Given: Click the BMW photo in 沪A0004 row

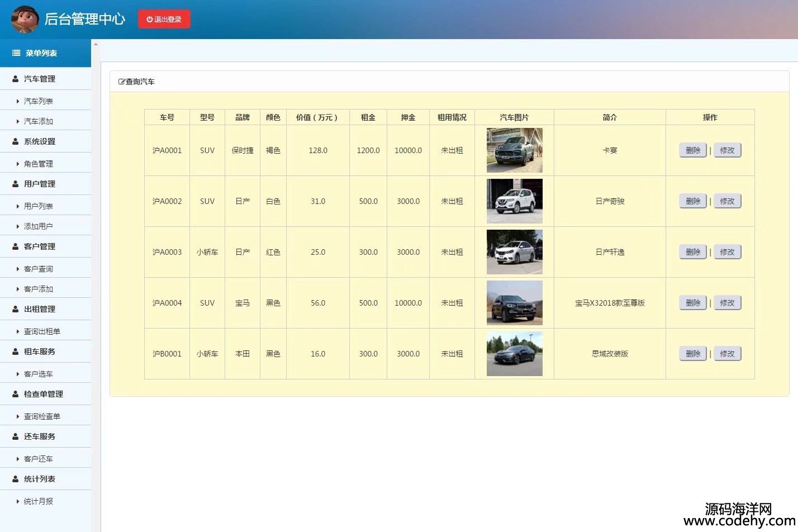Looking at the screenshot, I should click(x=515, y=303).
